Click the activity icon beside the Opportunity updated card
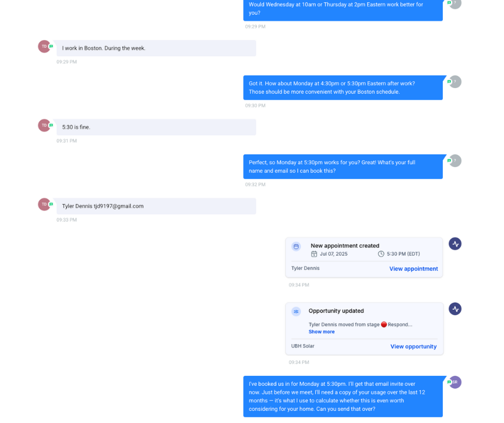Screen dimensions: 504x423 click(455, 309)
